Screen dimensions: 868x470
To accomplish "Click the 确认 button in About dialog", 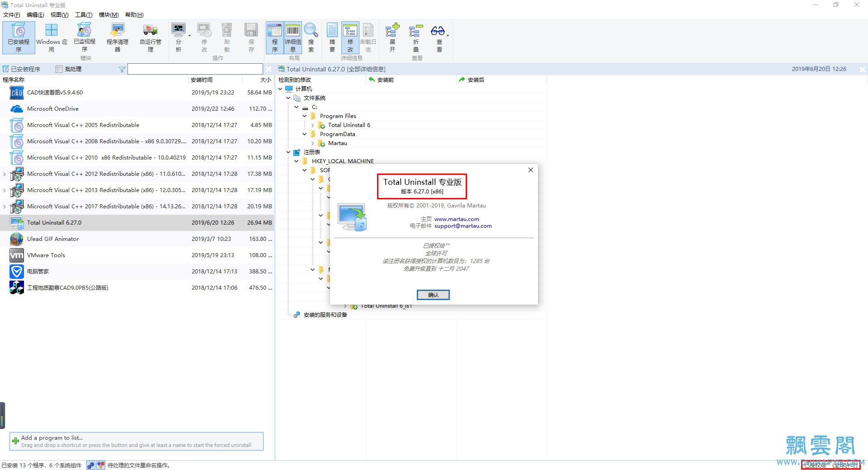I will [433, 295].
